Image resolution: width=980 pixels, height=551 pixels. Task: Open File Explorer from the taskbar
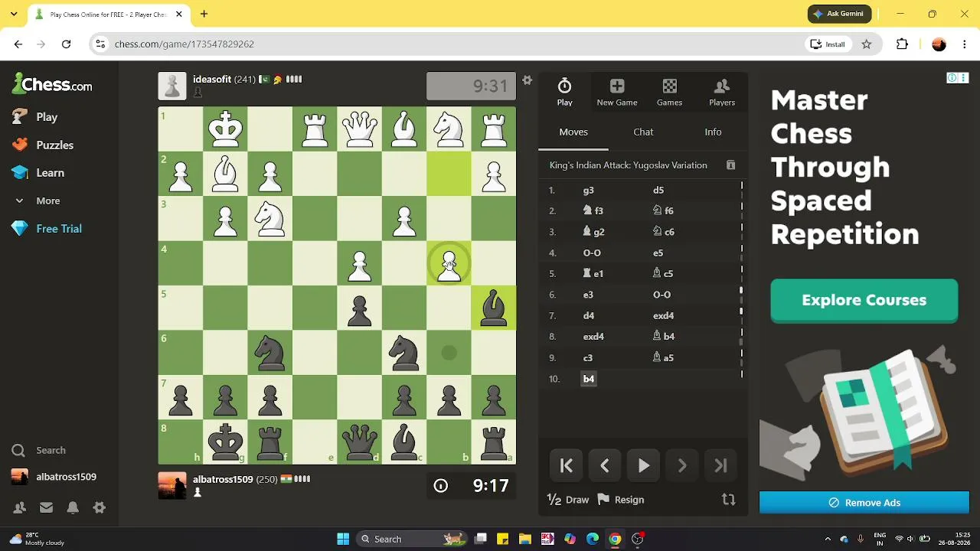click(524, 539)
